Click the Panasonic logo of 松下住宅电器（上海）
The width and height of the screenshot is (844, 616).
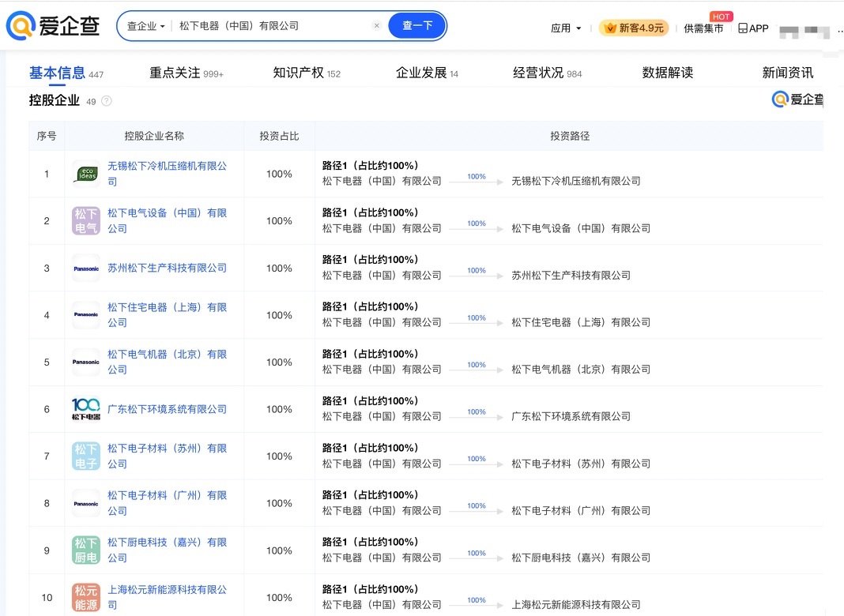click(86, 315)
